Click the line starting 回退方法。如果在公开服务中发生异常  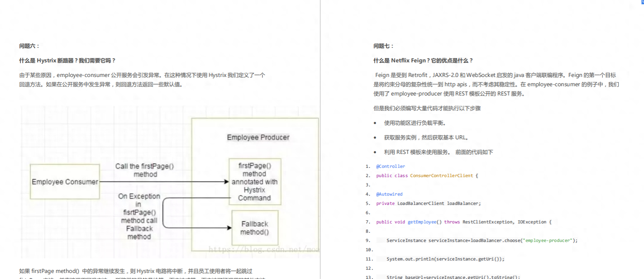coord(101,84)
